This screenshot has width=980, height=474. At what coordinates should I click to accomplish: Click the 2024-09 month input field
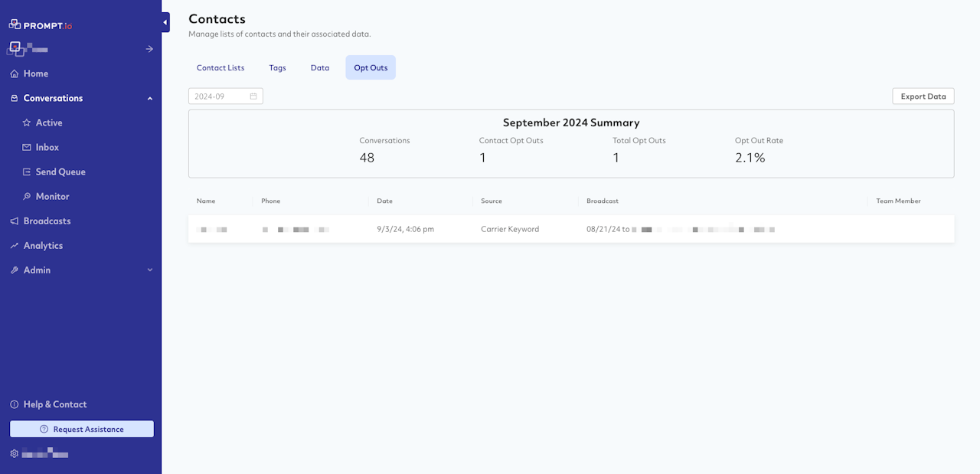pos(218,96)
